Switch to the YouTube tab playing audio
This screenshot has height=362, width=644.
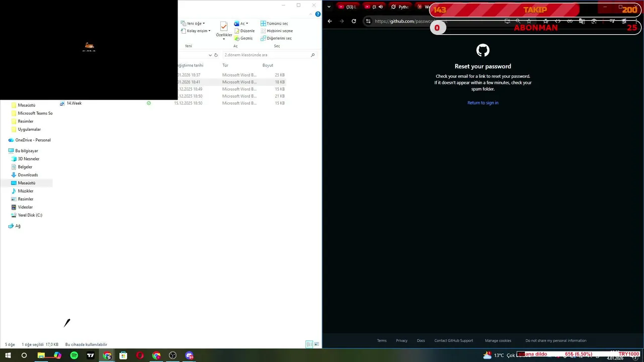pos(374,7)
